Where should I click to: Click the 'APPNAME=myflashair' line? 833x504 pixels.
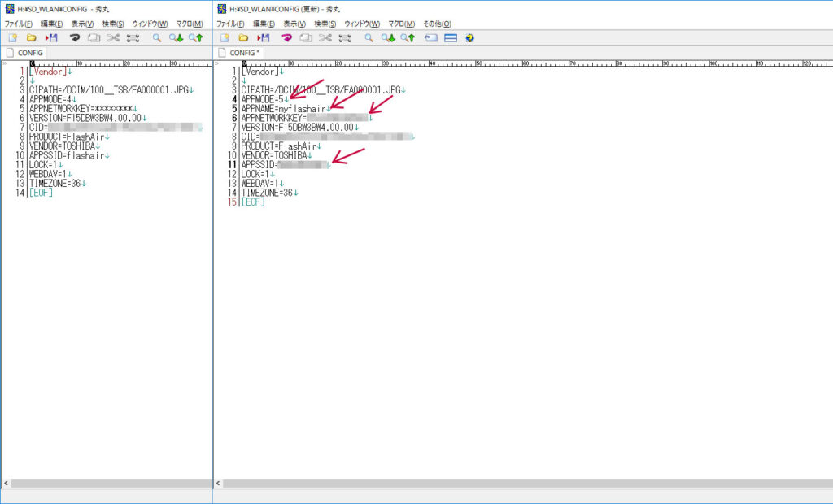tap(283, 109)
